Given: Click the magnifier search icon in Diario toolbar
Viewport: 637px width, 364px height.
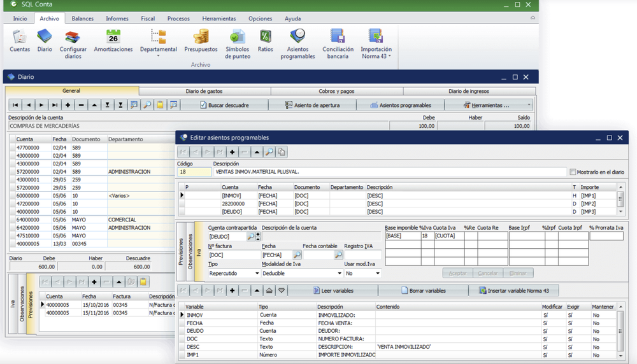Looking at the screenshot, I should pyautogui.click(x=147, y=105).
